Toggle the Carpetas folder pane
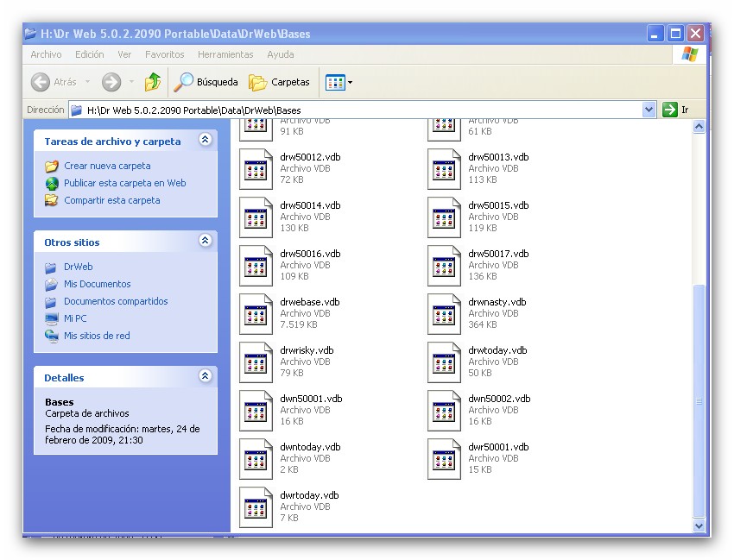 coord(279,82)
